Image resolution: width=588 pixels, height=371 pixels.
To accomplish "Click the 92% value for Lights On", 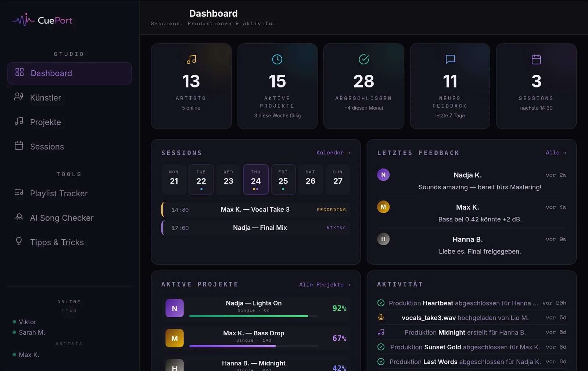I will tap(339, 308).
